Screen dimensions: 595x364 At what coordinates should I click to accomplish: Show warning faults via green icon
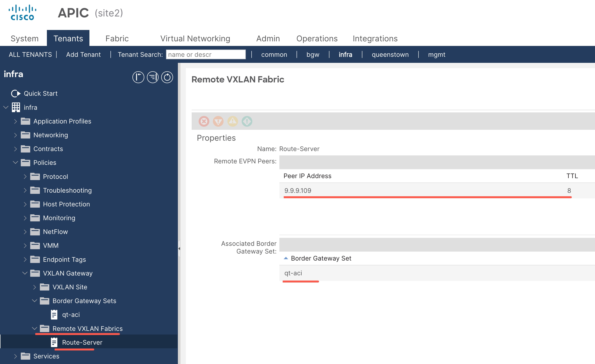[x=247, y=121]
